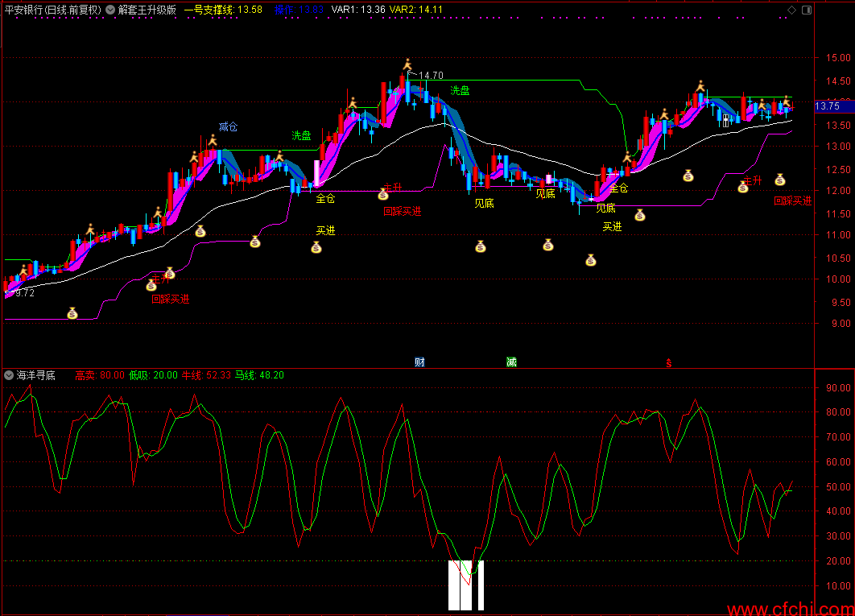Click the 洗盘 label right of the 14.70 peak

(x=460, y=90)
